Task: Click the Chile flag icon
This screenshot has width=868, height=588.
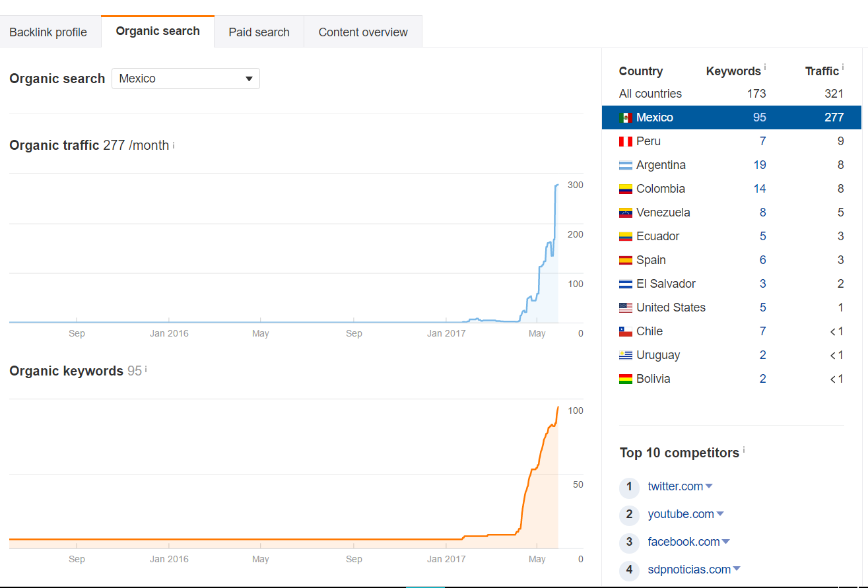Action: click(x=626, y=331)
